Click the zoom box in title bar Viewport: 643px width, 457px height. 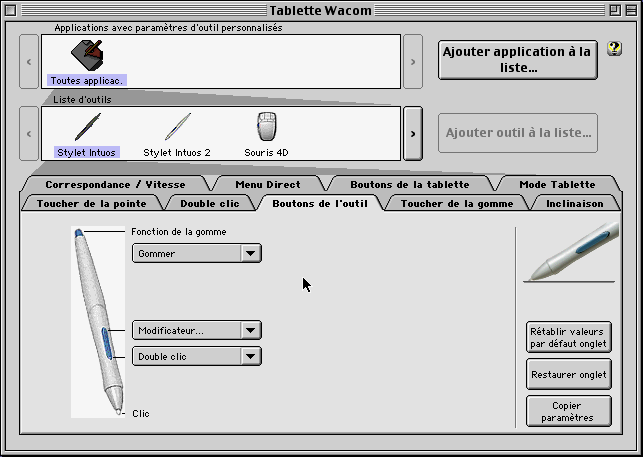(615, 10)
